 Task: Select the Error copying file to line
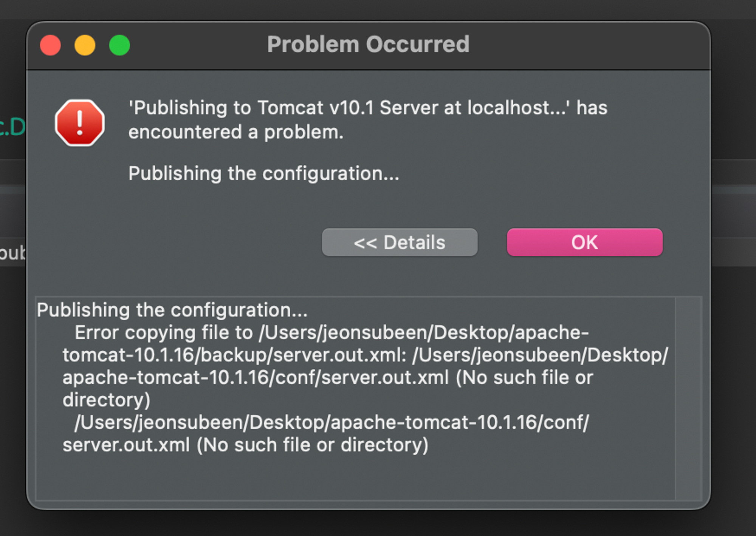[x=332, y=333]
